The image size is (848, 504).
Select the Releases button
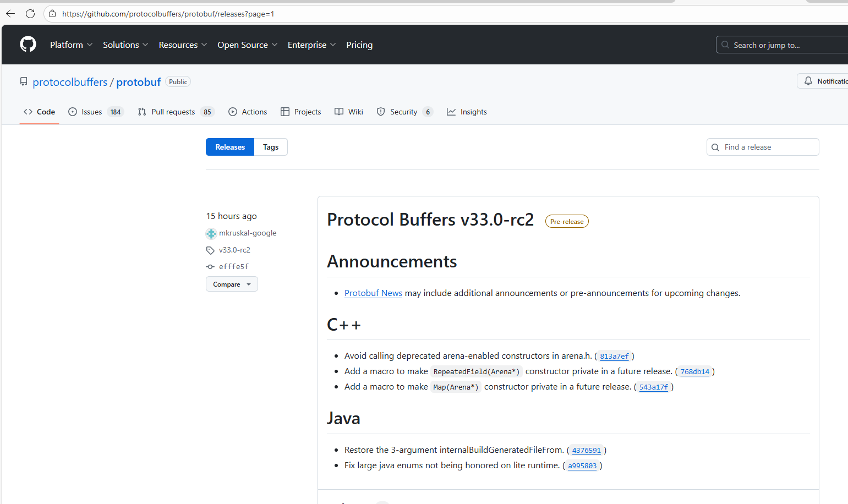(230, 147)
